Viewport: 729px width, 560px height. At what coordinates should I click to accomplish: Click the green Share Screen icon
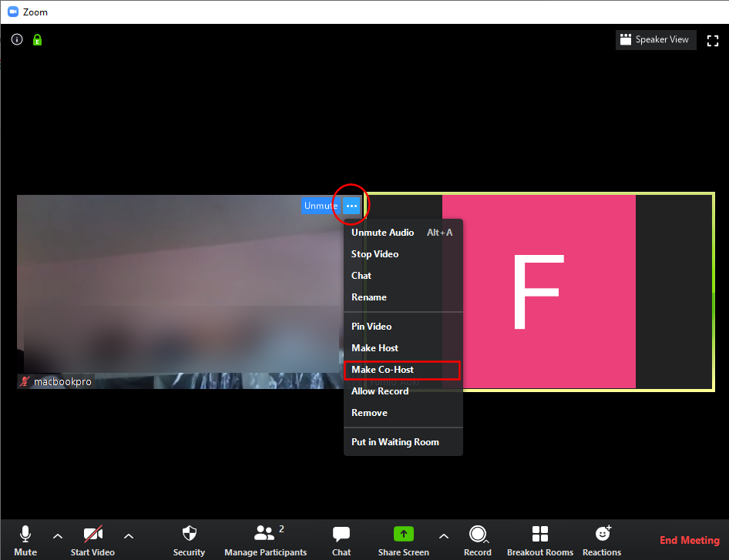[x=403, y=535]
